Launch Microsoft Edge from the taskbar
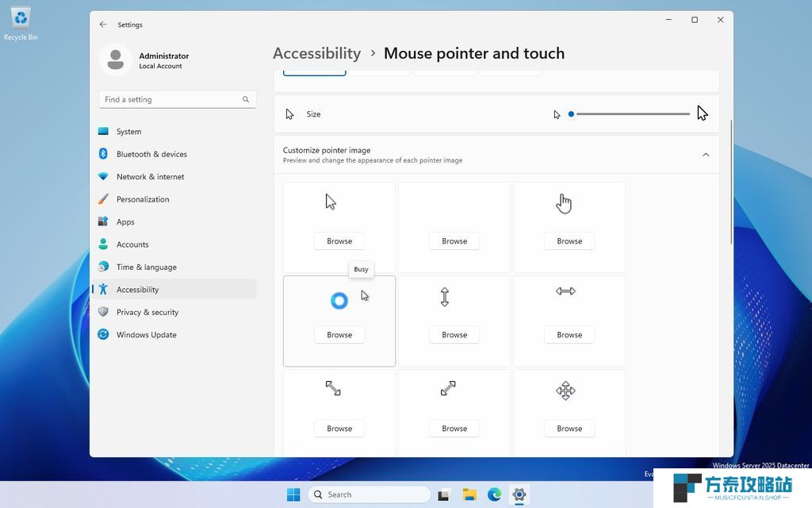 (495, 495)
